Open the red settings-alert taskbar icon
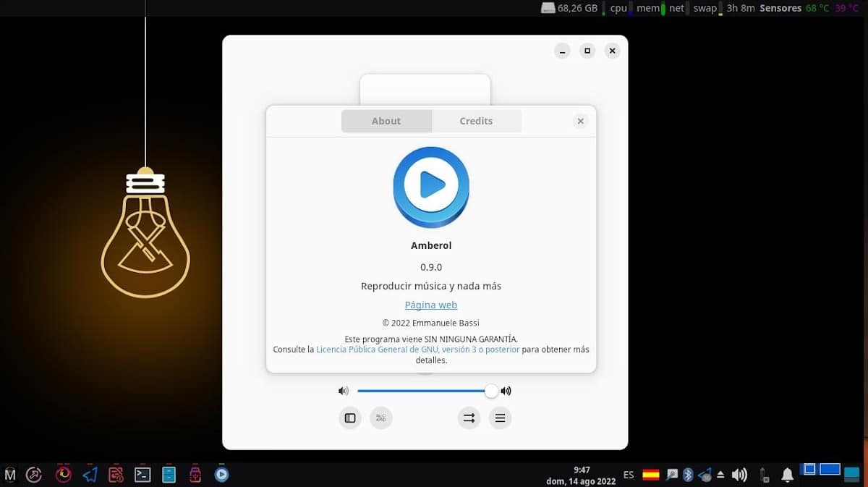 (116, 475)
